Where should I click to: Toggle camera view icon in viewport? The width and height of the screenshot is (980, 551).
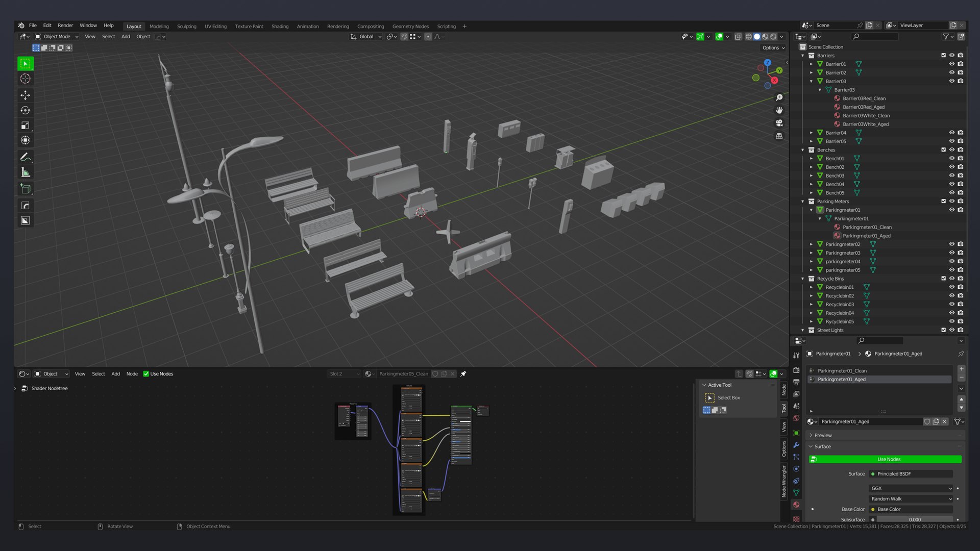tap(779, 123)
